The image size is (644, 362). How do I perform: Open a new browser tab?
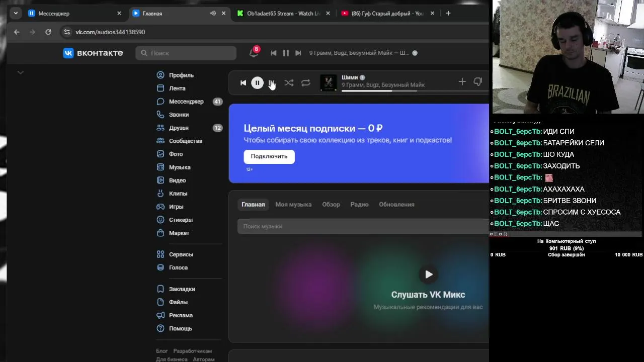(x=448, y=14)
